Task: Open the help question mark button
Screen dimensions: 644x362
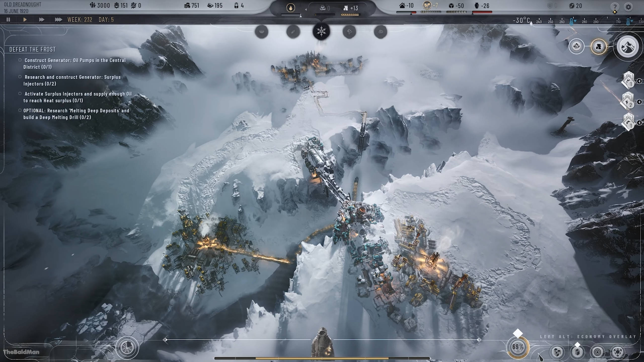Action: [615, 7]
